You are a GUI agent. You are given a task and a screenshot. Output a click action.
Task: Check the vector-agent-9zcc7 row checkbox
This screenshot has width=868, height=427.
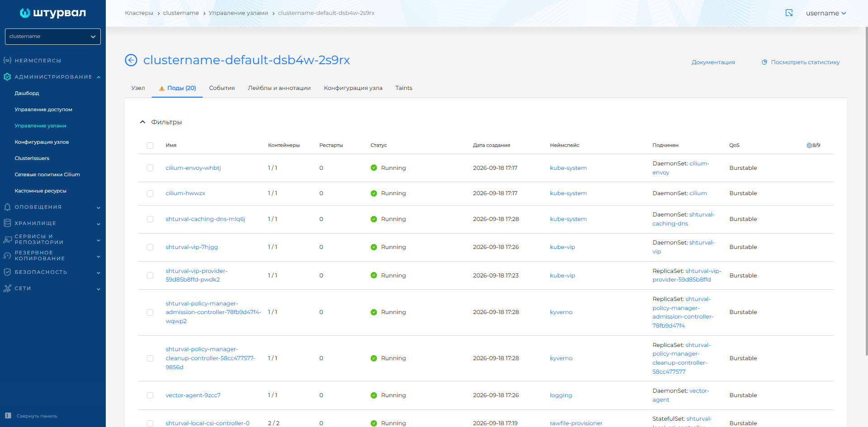point(150,395)
